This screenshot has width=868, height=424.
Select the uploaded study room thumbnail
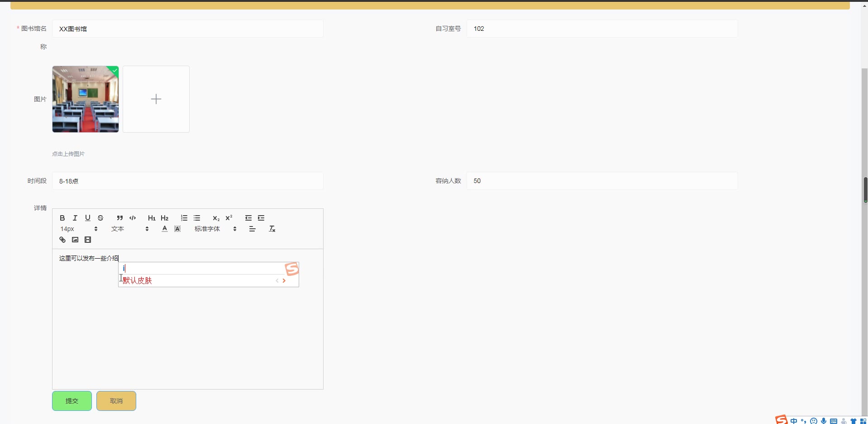(x=86, y=99)
